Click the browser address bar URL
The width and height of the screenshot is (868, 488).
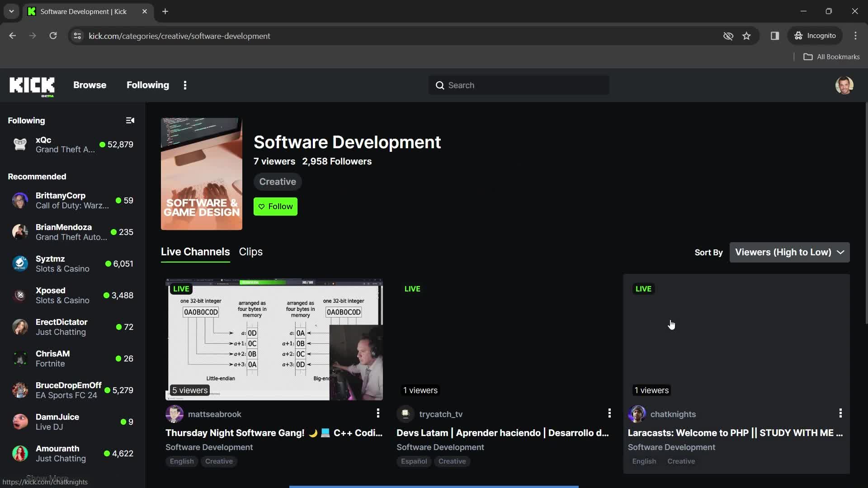[179, 36]
